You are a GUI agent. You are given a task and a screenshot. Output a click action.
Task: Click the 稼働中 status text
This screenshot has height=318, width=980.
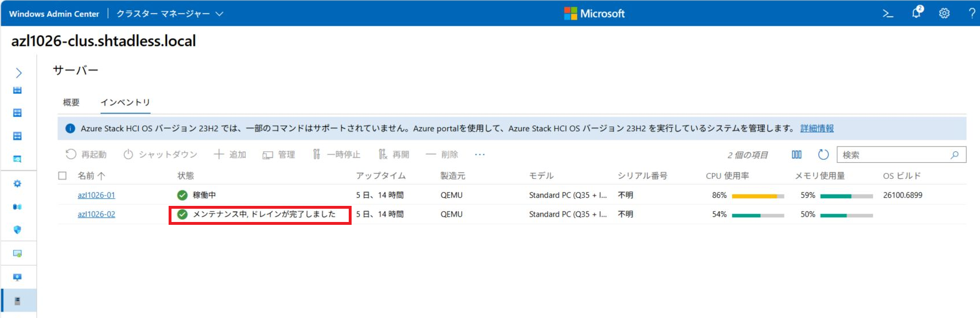(204, 195)
